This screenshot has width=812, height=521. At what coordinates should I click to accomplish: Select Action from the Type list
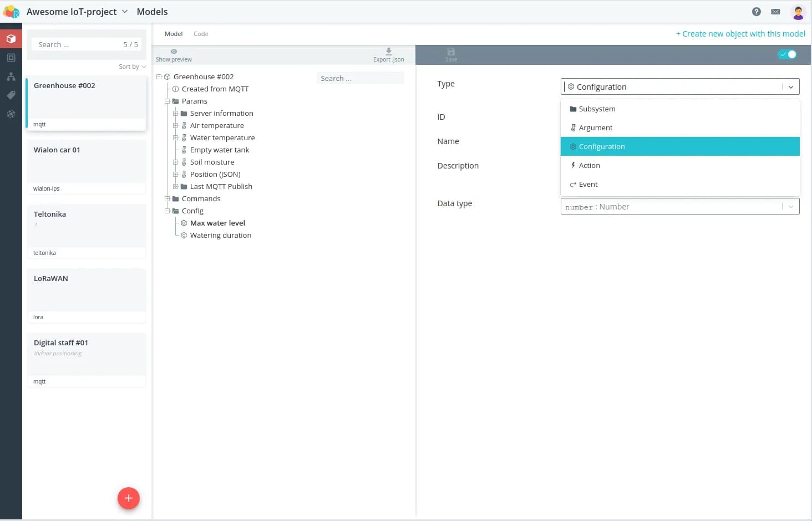click(x=589, y=166)
